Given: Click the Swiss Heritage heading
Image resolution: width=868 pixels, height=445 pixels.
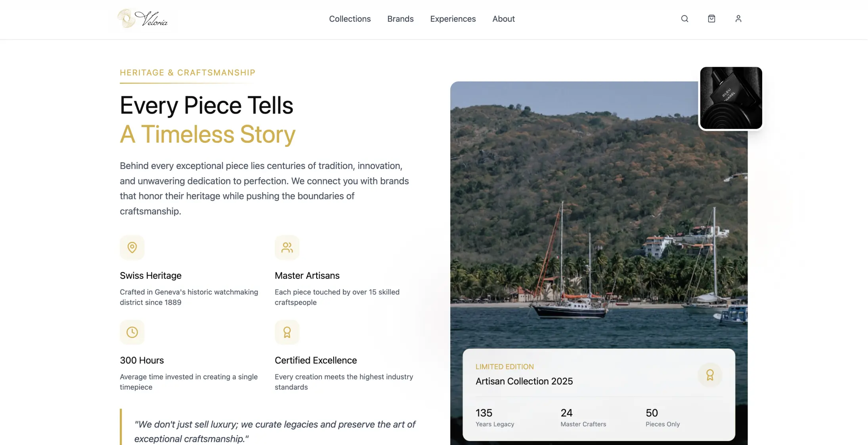Looking at the screenshot, I should 151,276.
